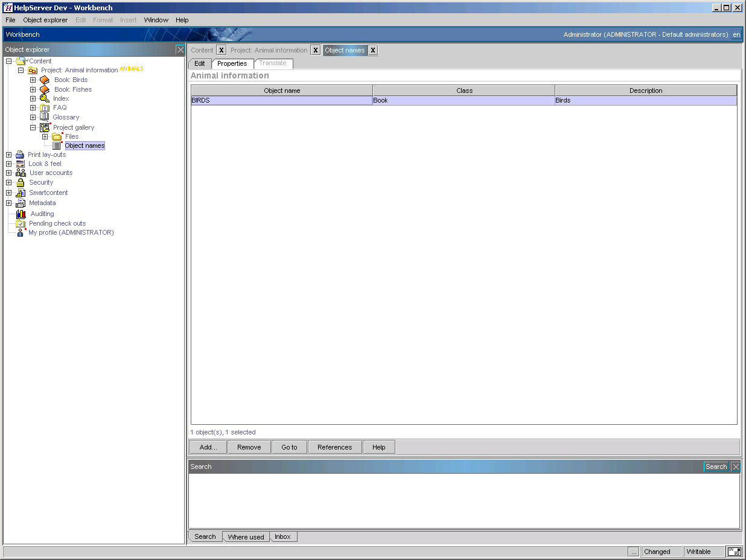
Task: Select the BIRDS cell in the table
Action: [282, 100]
